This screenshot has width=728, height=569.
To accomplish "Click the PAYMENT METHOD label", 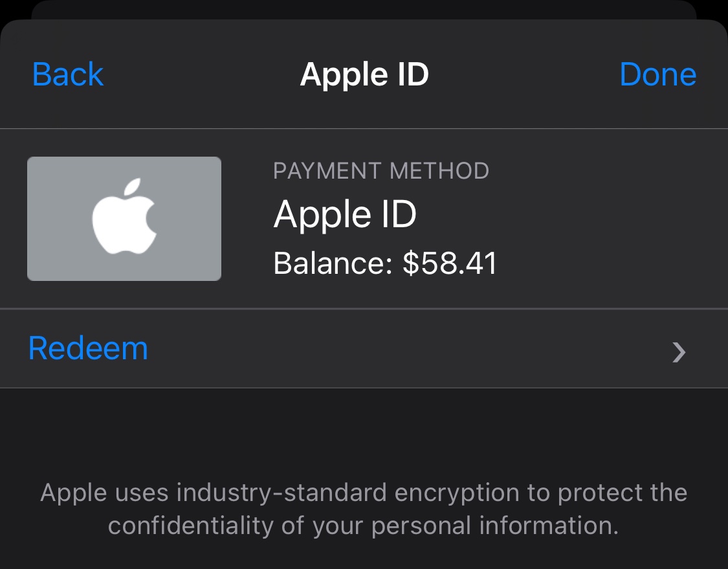I will coord(381,171).
